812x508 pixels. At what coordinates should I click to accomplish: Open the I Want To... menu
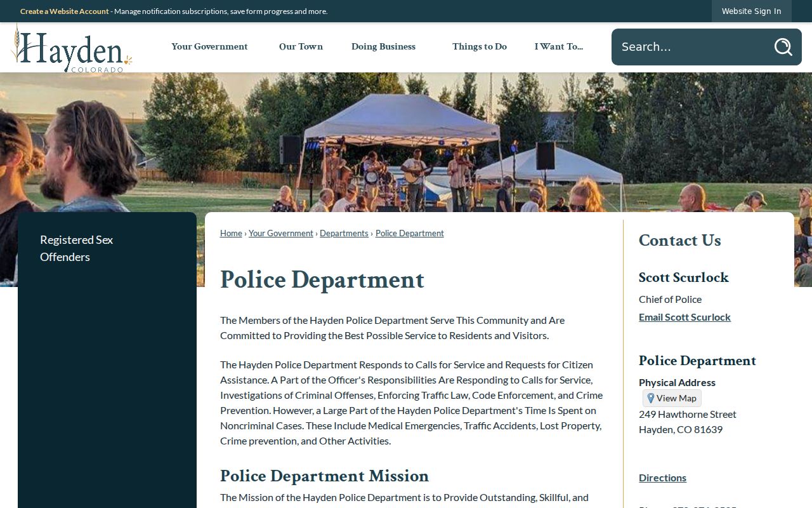558,46
